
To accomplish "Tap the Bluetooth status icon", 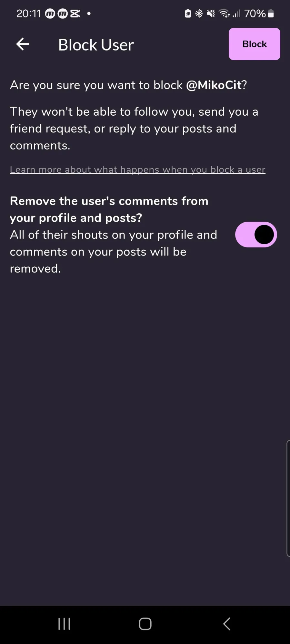I will pos(199,14).
